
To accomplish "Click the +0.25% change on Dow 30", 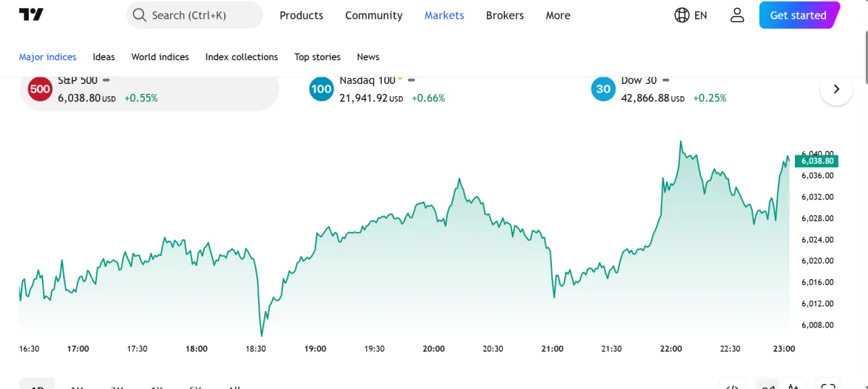I will [x=710, y=98].
